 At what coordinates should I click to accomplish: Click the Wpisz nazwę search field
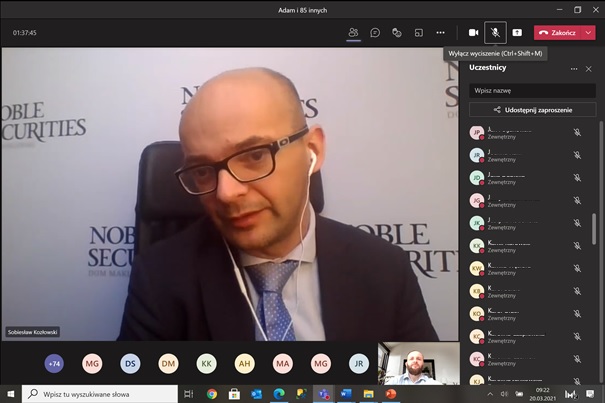coord(532,90)
